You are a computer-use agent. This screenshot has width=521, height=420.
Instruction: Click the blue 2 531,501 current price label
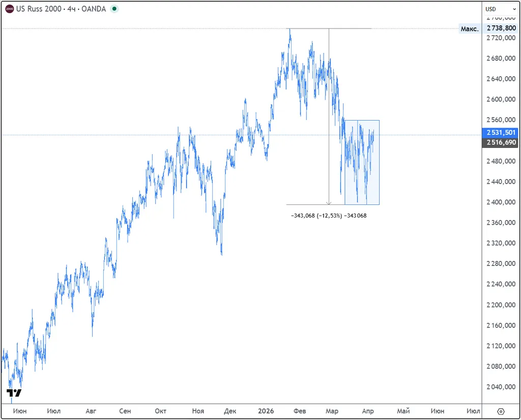click(x=501, y=133)
